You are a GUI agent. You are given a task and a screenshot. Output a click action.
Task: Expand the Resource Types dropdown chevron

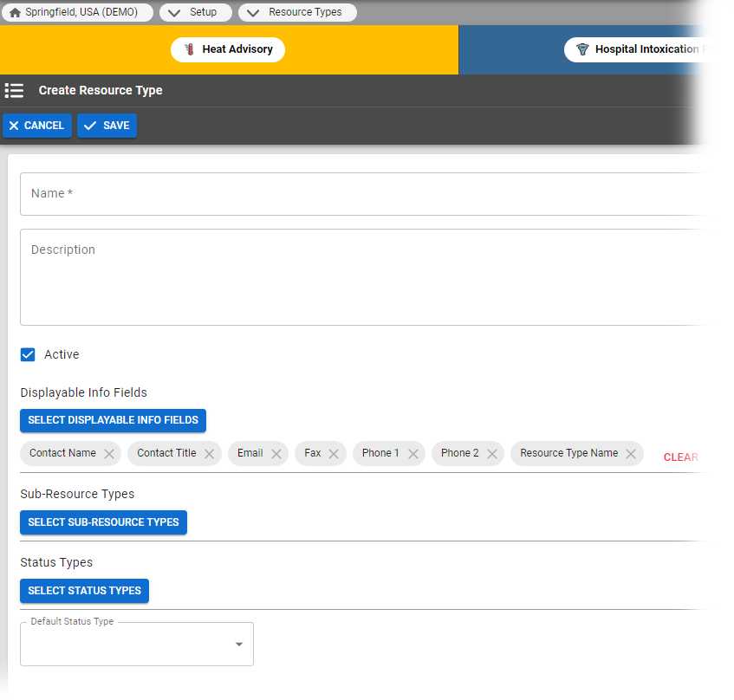coord(252,12)
